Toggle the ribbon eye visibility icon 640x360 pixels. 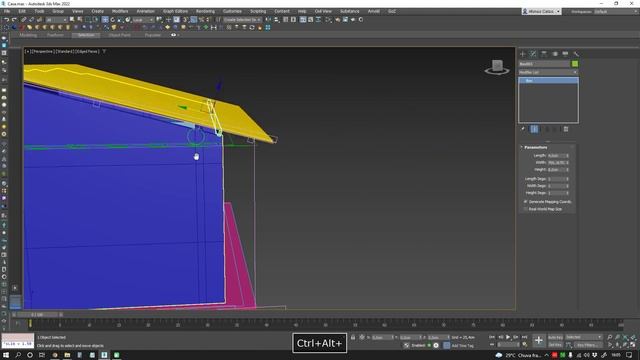click(173, 35)
